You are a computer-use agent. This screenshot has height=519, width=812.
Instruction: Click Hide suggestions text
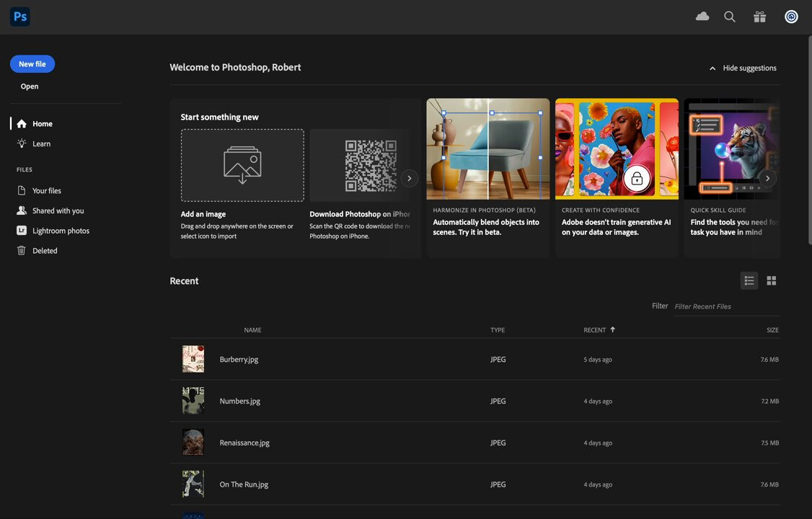pyautogui.click(x=749, y=68)
